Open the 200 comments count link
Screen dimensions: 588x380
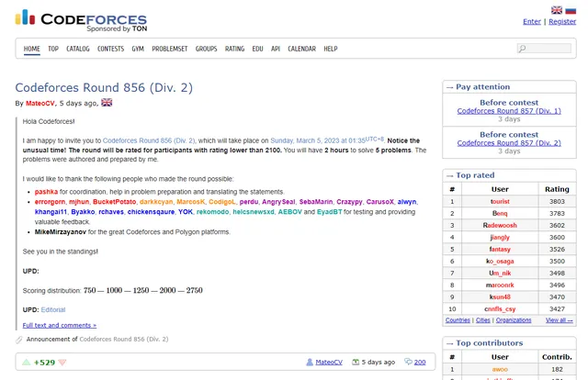click(x=420, y=362)
